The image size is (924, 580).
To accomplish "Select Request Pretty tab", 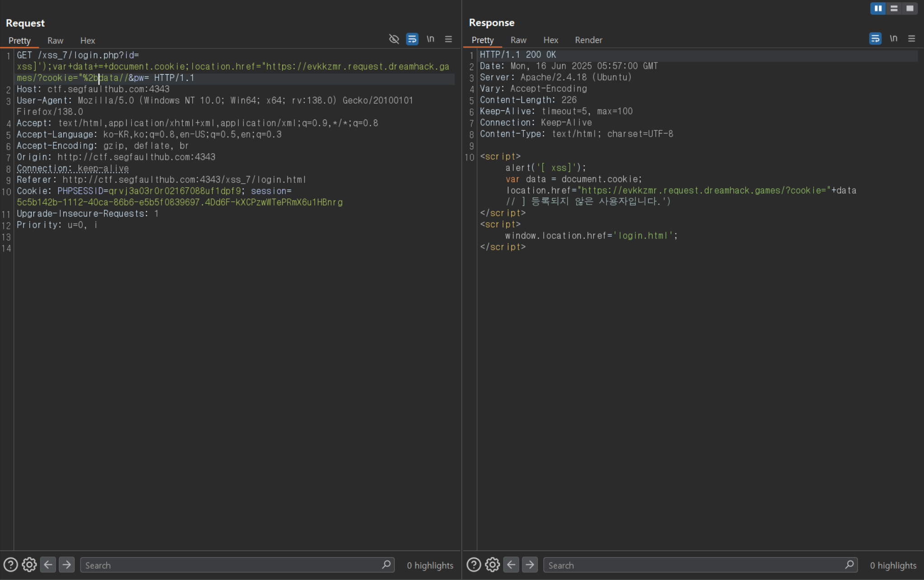I will pyautogui.click(x=19, y=40).
